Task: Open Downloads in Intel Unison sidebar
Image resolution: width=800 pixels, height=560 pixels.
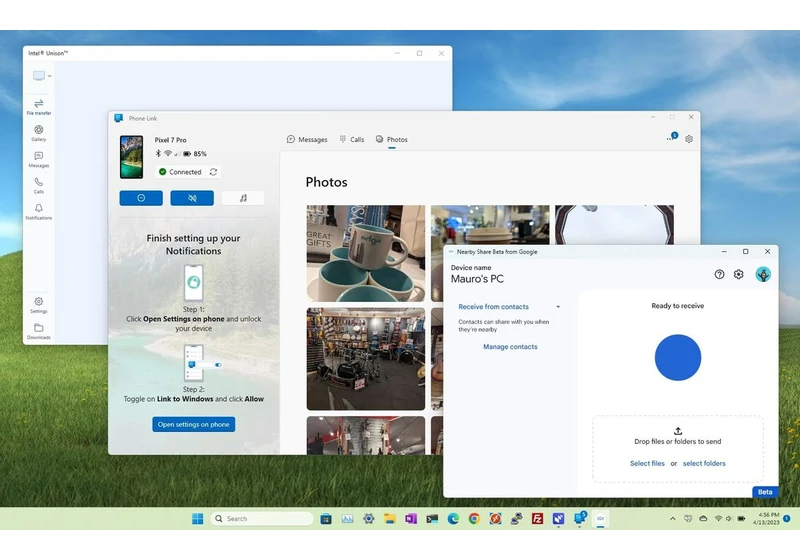Action: coord(39,332)
